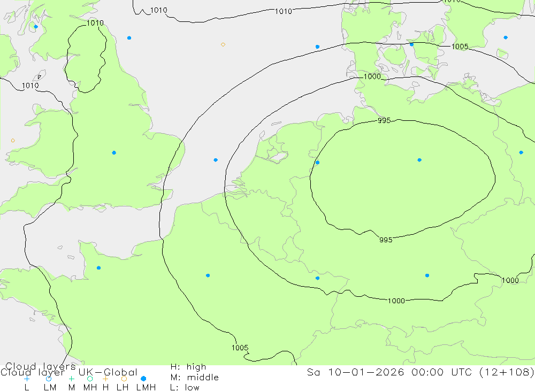Click the 'UK-Global' model label

(x=108, y=372)
